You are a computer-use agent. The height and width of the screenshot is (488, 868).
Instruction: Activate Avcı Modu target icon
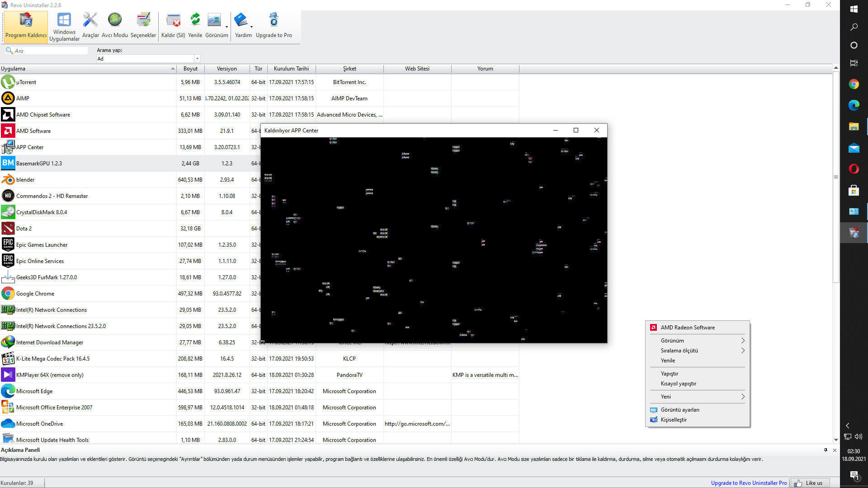click(115, 26)
